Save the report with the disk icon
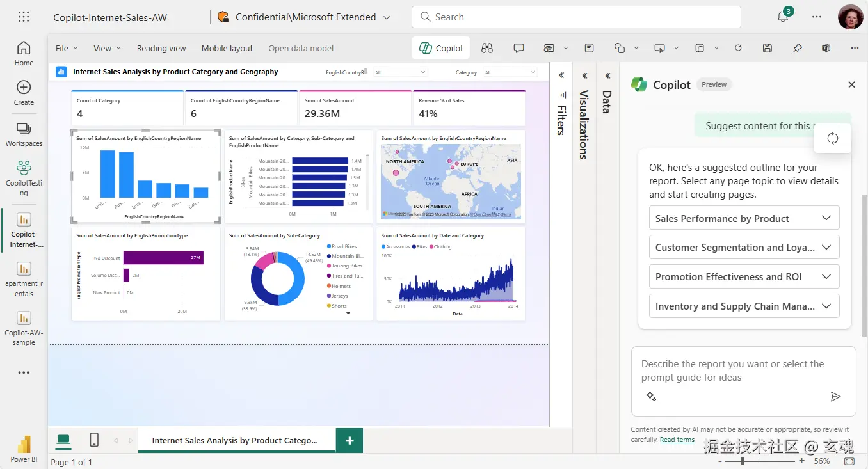This screenshot has height=469, width=868. pos(768,48)
